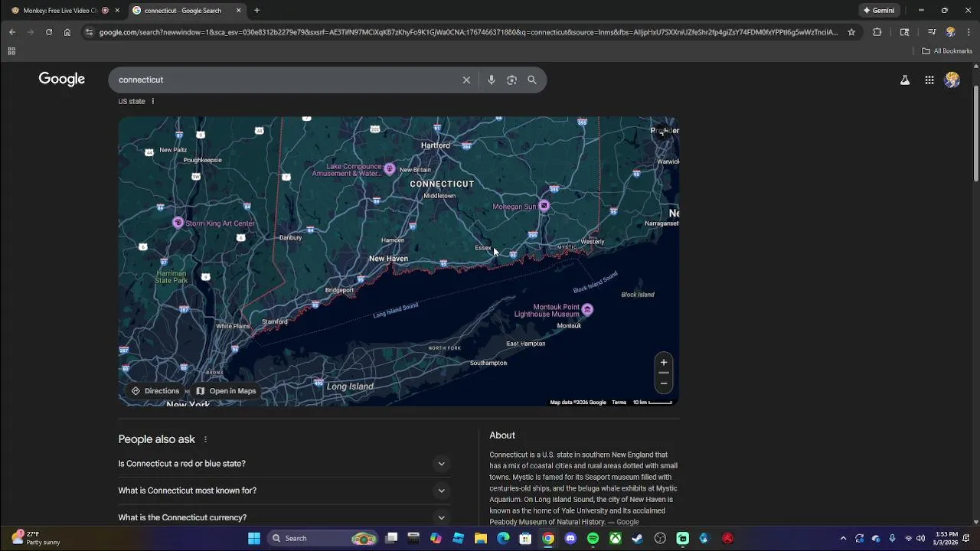Select Lake Compounce Amusement map pin
Viewport: 980px width, 551px height.
click(390, 169)
